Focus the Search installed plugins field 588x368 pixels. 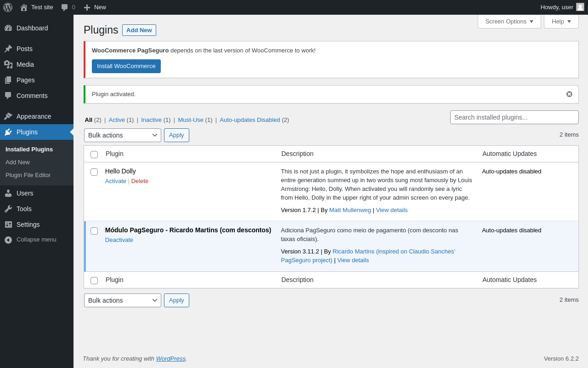(514, 117)
